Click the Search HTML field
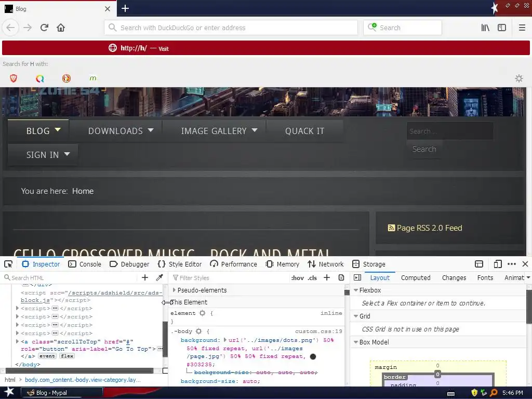Viewport: 532px width, 399px height. (x=70, y=277)
